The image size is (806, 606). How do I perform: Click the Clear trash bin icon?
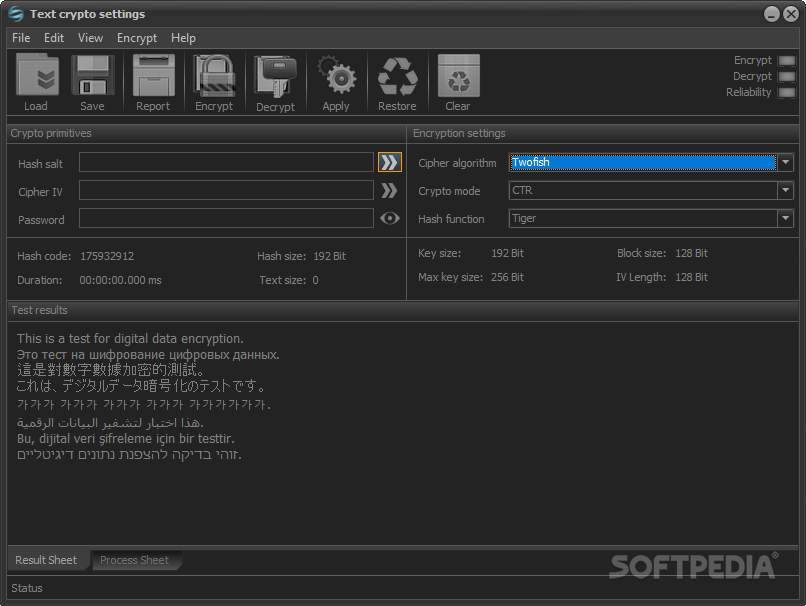459,76
